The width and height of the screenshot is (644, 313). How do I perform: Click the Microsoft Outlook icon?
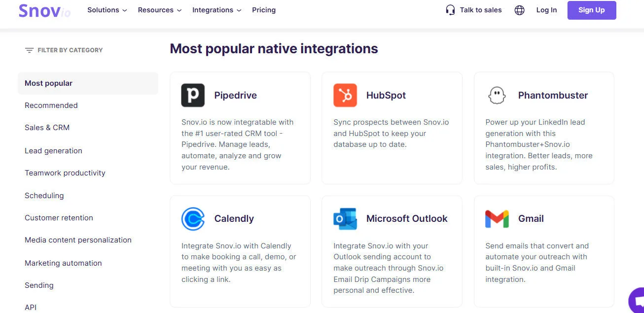pyautogui.click(x=345, y=218)
